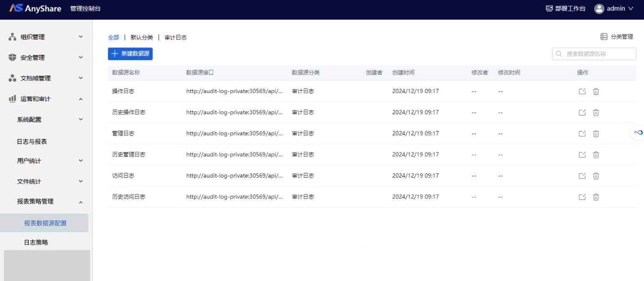Switch to the 默认分类 category tab
The image size is (644, 281).
(x=142, y=38)
